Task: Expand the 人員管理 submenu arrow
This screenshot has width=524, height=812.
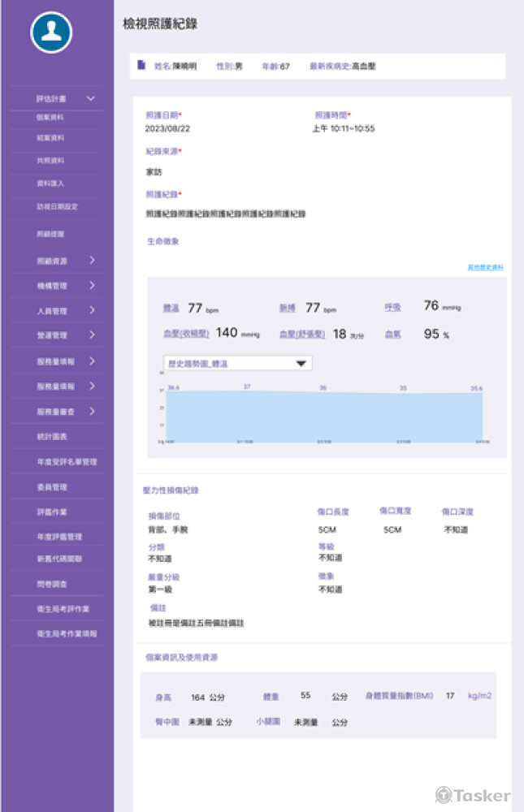Action: pyautogui.click(x=92, y=310)
